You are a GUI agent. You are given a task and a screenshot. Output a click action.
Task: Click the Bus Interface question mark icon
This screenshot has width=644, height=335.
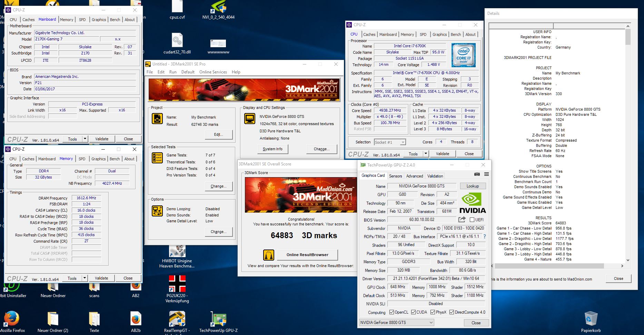click(484, 236)
